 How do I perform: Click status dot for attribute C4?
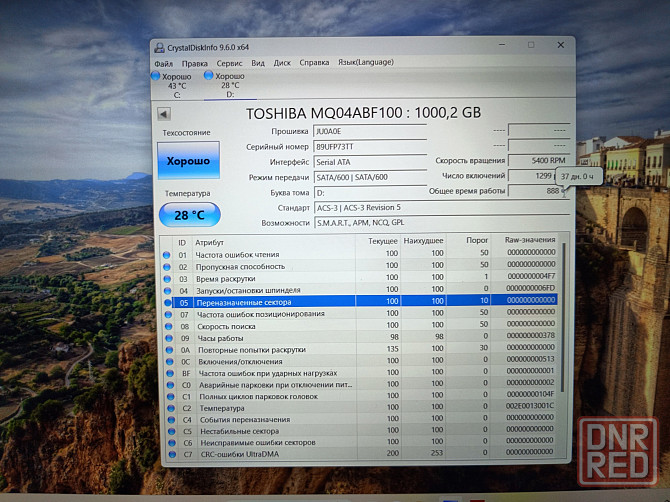171,420
